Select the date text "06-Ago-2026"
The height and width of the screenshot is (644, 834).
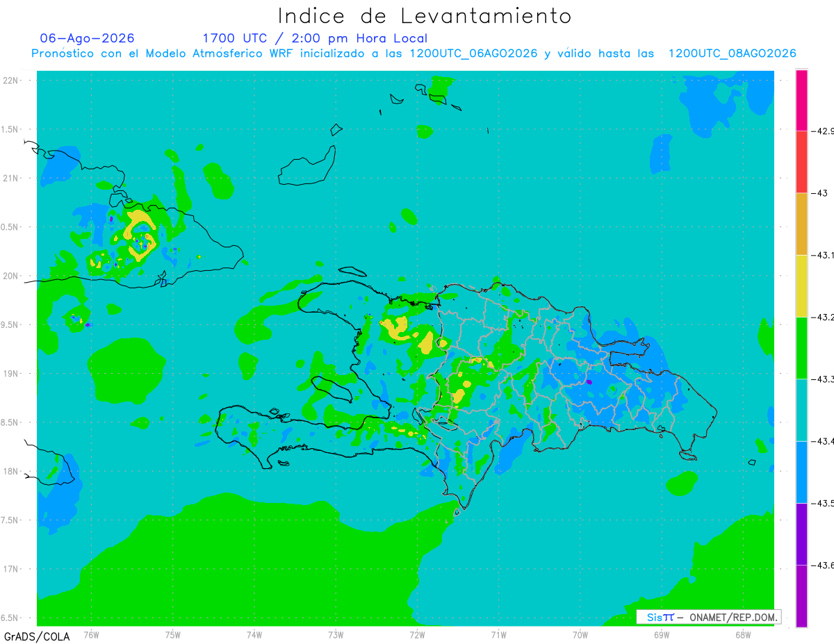[x=88, y=38]
